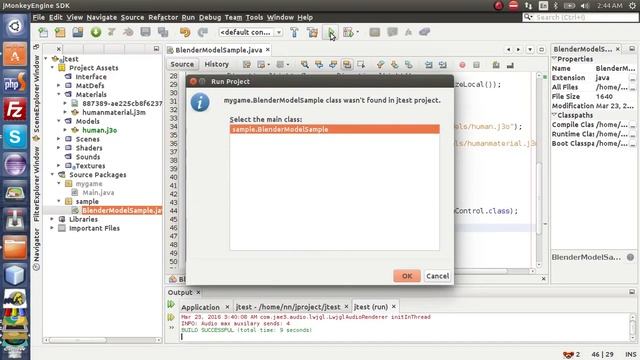
Task: Expand the Libraries node
Action: click(52, 219)
